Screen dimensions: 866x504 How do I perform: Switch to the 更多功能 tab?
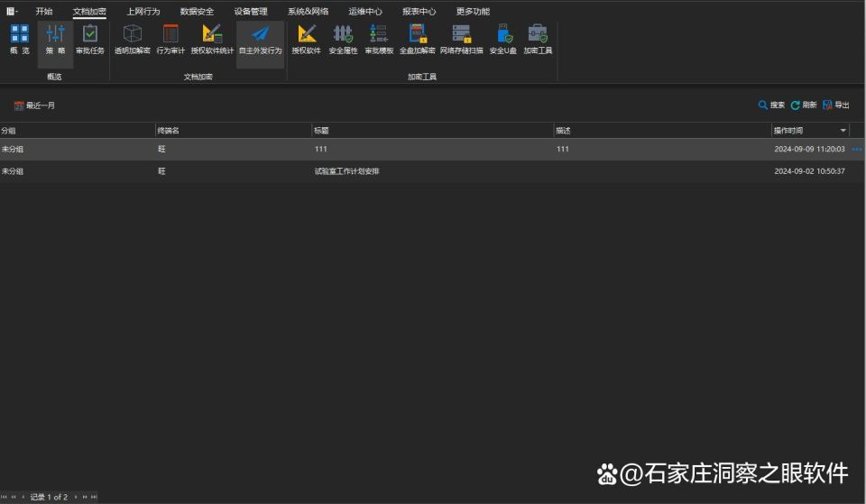(x=473, y=11)
